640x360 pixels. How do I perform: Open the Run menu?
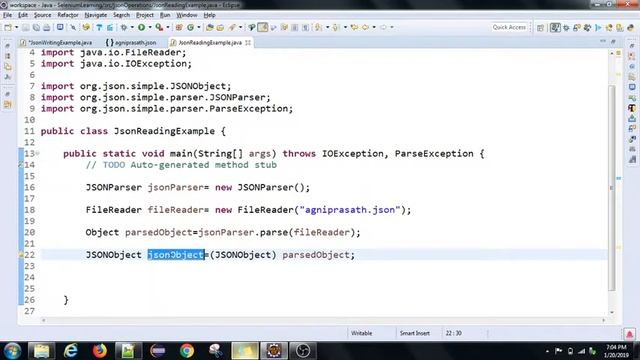point(165,15)
